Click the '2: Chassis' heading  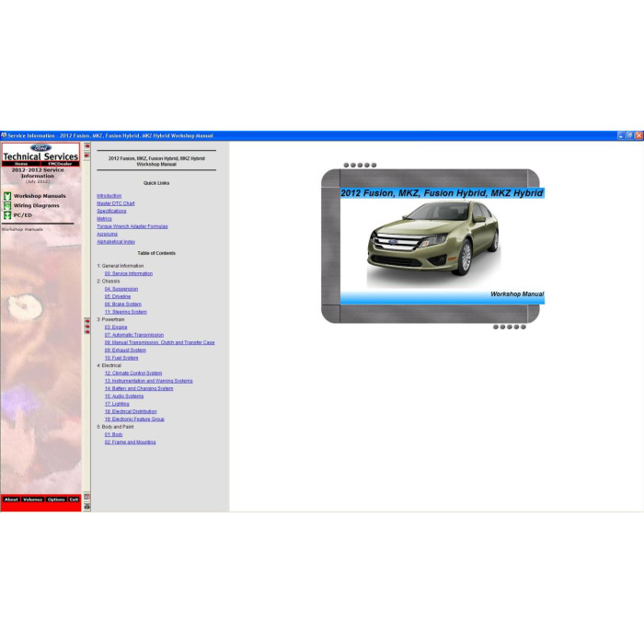(109, 282)
